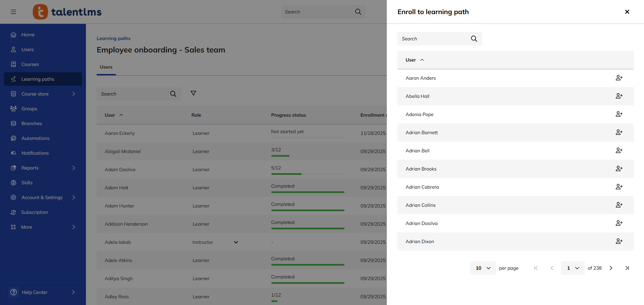Open the Learning paths breadcrumb link

(113, 38)
